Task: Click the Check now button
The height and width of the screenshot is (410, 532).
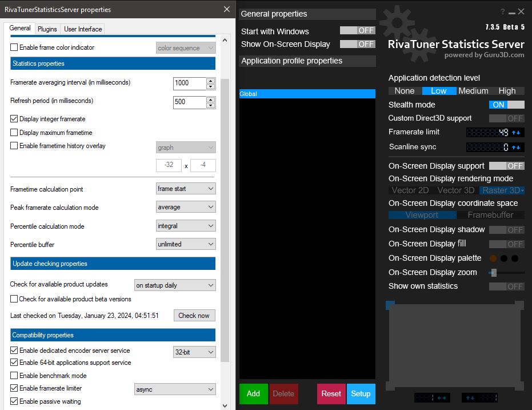Action: click(194, 315)
